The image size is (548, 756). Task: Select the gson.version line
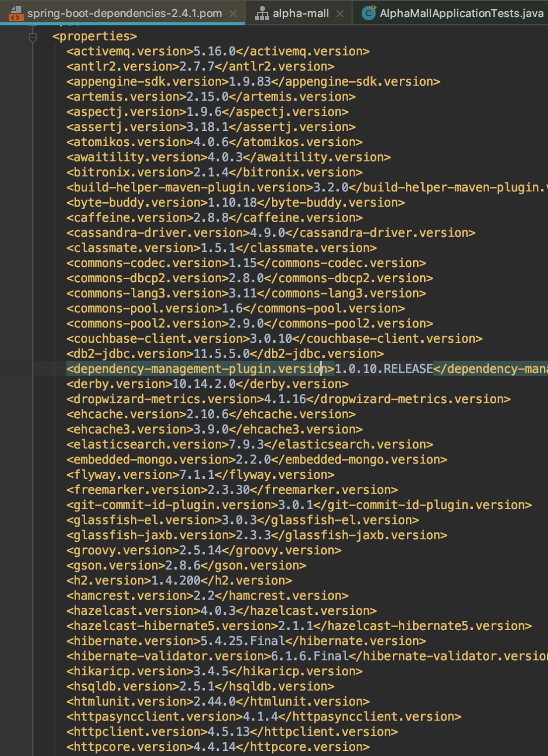click(x=186, y=565)
